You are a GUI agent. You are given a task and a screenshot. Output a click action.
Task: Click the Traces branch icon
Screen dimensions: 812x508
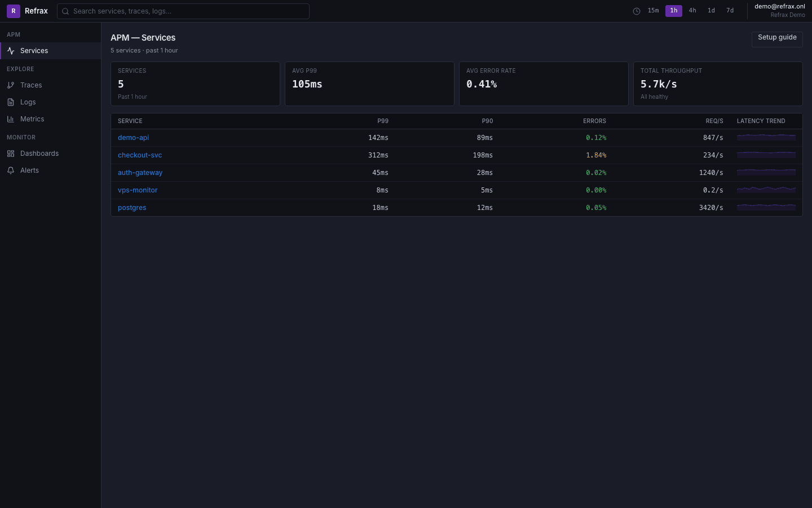11,85
